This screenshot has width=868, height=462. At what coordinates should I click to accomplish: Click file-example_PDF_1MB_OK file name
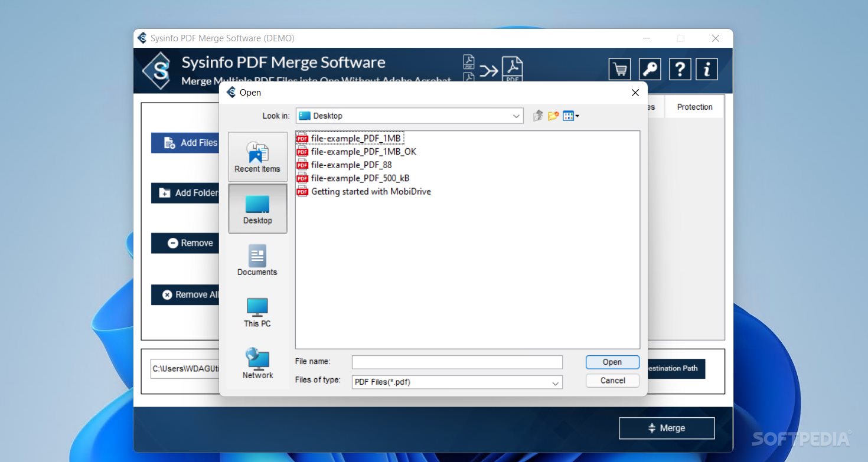[x=364, y=152]
